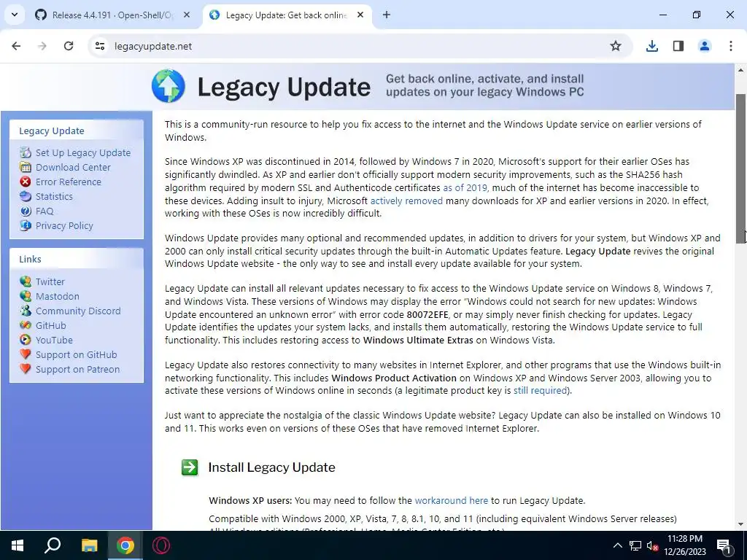Image resolution: width=747 pixels, height=560 pixels.
Task: Select the Legacy Update tab
Action: (x=287, y=15)
